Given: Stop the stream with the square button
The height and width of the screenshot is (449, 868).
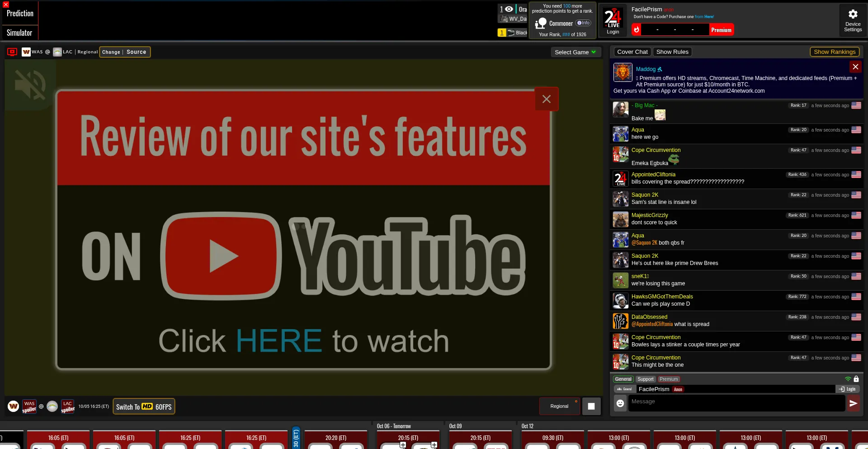Looking at the screenshot, I should 591,406.
